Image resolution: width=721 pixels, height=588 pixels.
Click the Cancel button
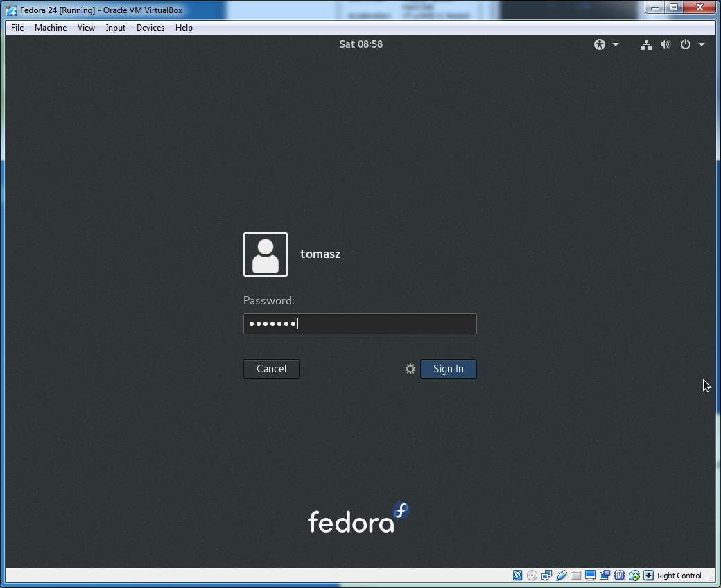click(271, 369)
